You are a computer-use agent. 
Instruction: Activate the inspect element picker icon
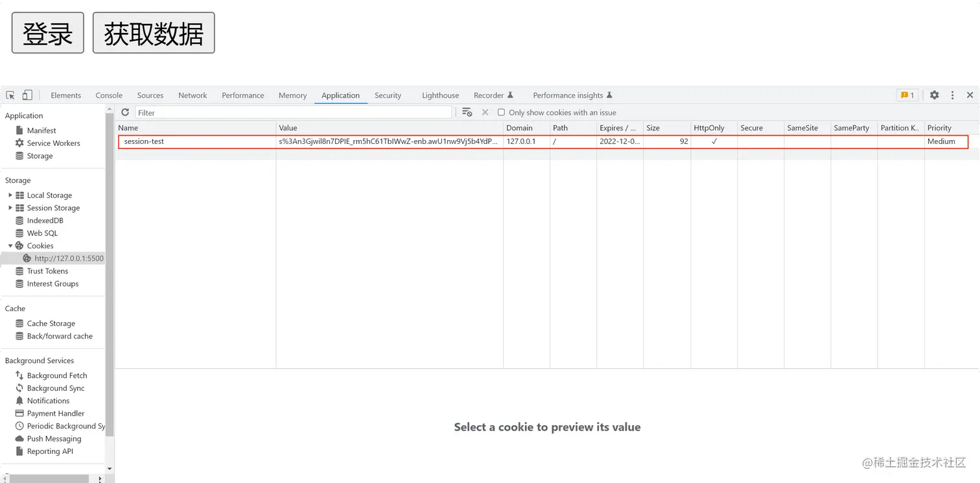point(10,95)
